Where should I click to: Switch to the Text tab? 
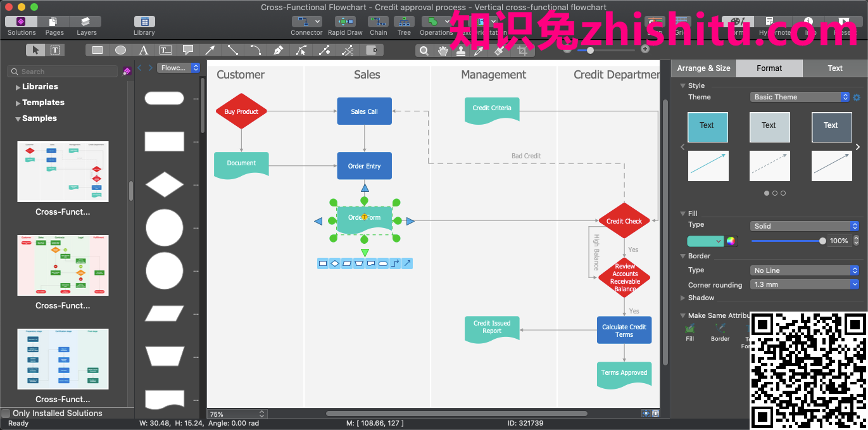coord(835,68)
